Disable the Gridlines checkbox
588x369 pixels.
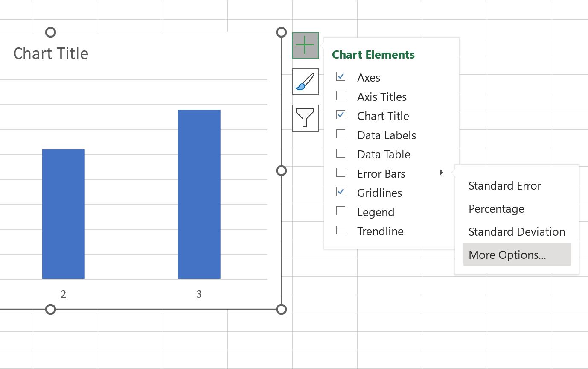tap(341, 192)
